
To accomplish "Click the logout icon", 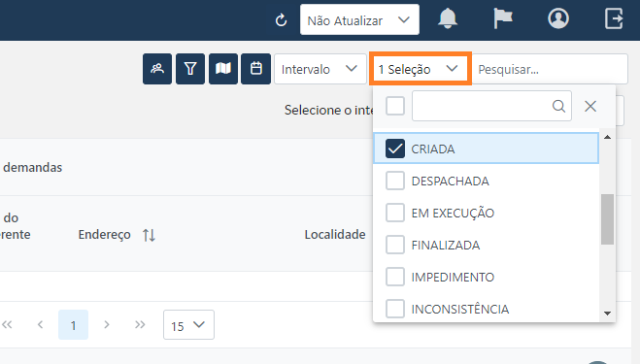I will pos(614,18).
